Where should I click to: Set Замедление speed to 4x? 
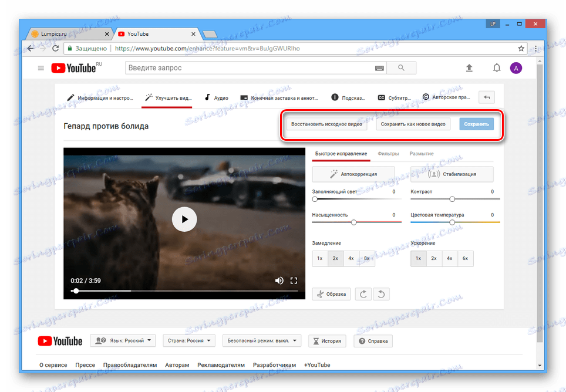[x=350, y=258]
